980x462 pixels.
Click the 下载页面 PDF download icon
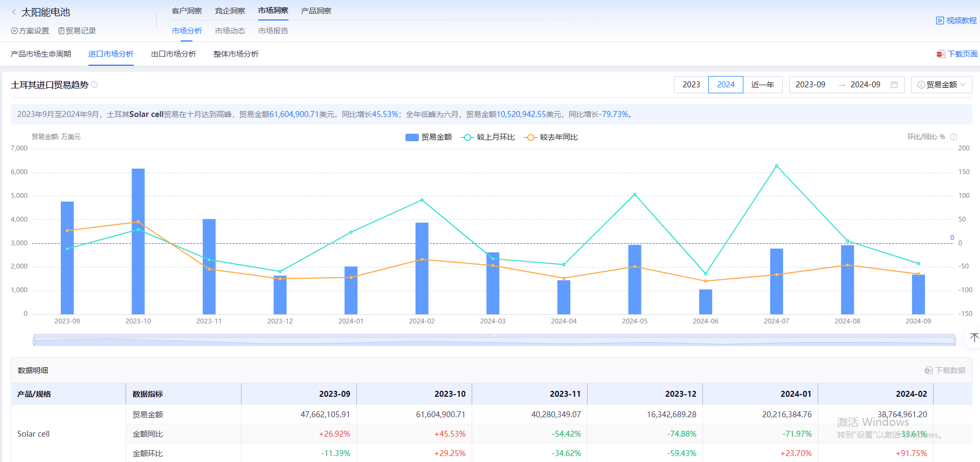[x=941, y=54]
